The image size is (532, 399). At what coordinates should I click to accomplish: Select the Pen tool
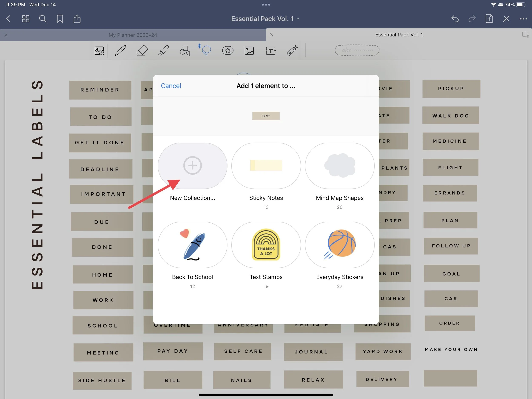pos(120,50)
